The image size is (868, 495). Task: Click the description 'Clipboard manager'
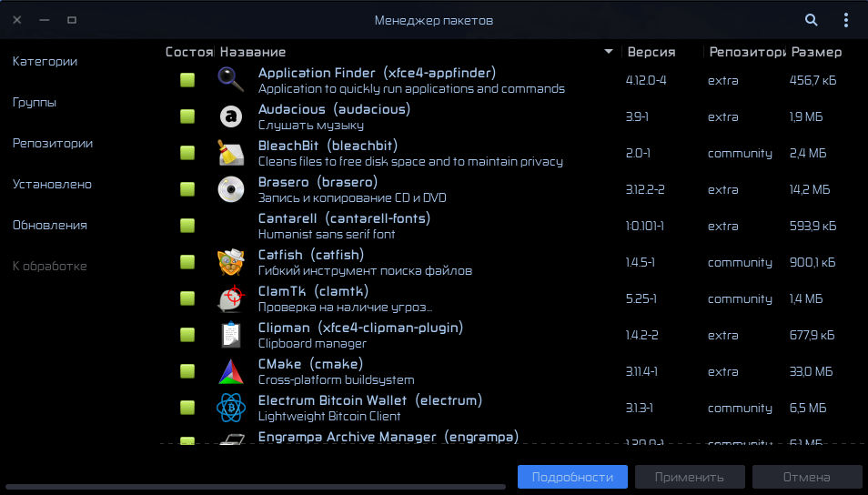[312, 343]
